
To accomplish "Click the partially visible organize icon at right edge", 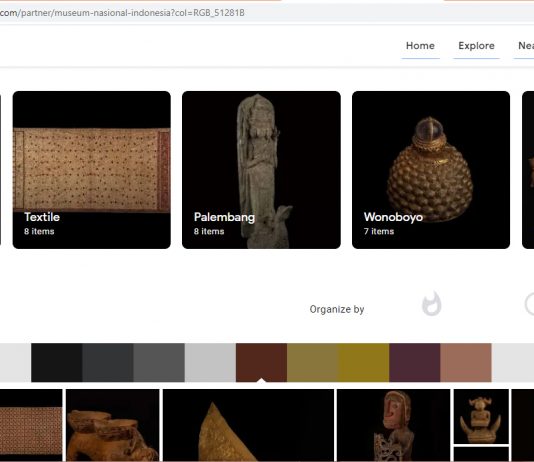I will pyautogui.click(x=529, y=304).
